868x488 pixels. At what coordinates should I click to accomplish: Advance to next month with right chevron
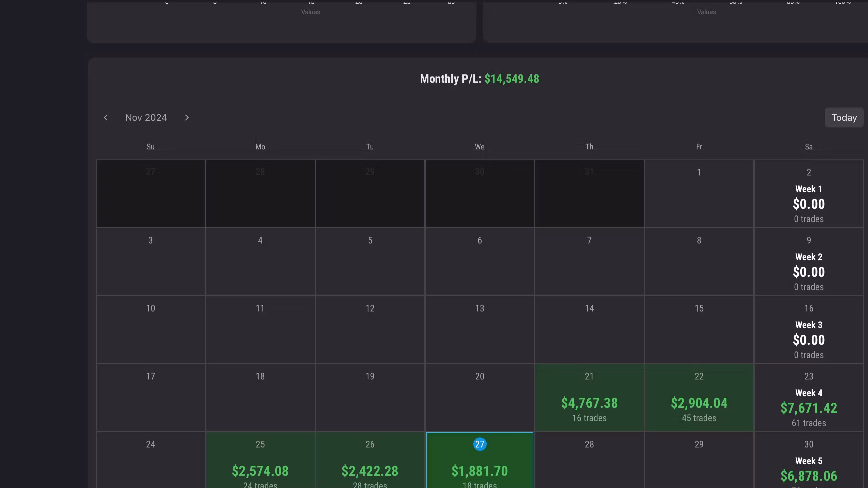187,118
